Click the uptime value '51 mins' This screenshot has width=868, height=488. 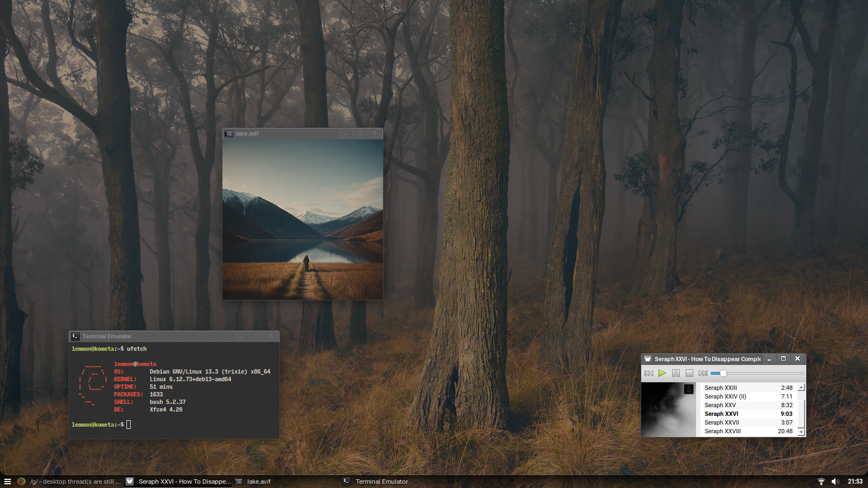point(161,387)
